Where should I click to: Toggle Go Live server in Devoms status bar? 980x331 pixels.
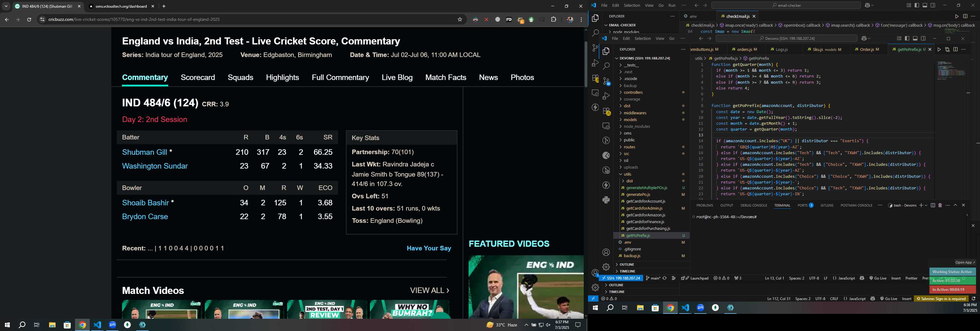(878, 278)
